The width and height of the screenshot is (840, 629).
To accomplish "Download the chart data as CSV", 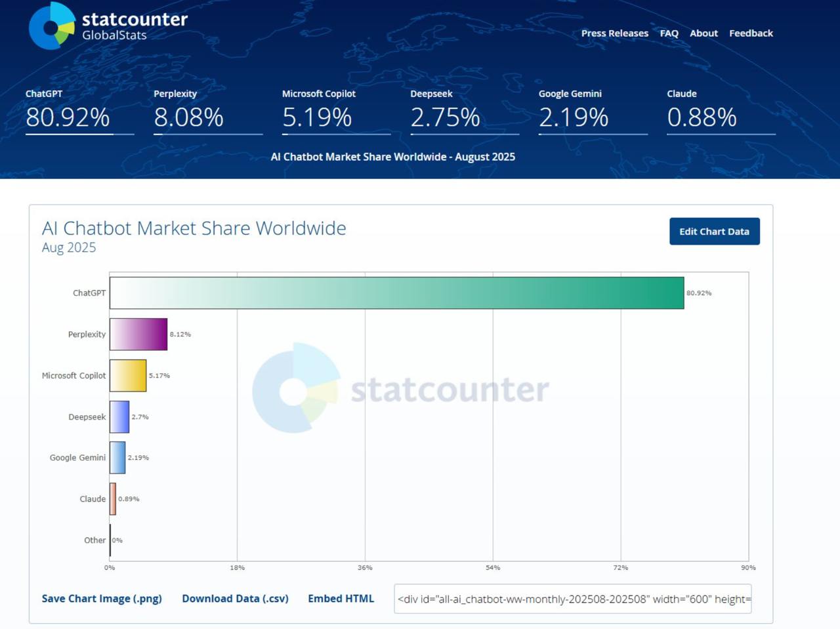I will [234, 598].
